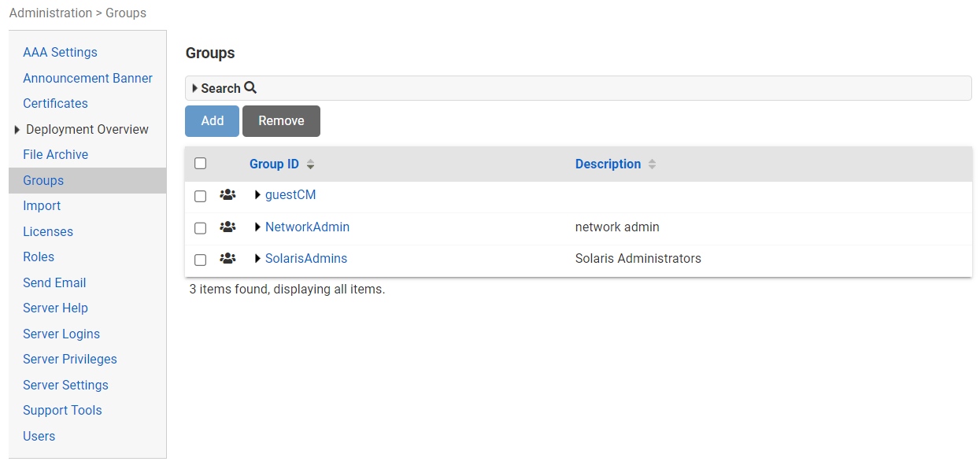Image resolution: width=980 pixels, height=465 pixels.
Task: Click the Description sort arrows icon
Action: click(x=652, y=164)
